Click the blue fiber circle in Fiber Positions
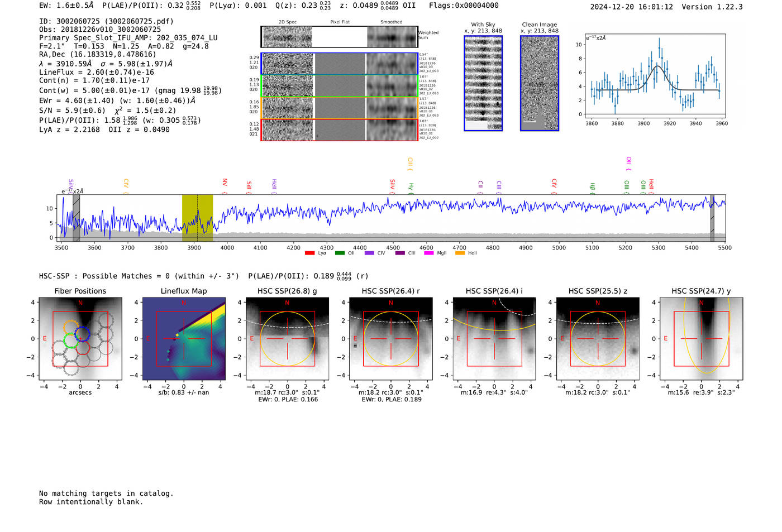The width and height of the screenshot is (782, 532). (82, 334)
